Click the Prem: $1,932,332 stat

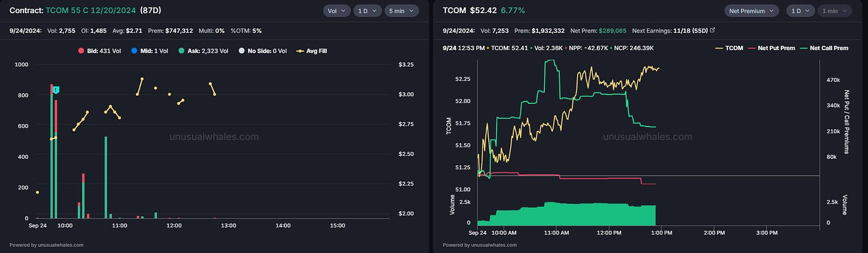539,30
